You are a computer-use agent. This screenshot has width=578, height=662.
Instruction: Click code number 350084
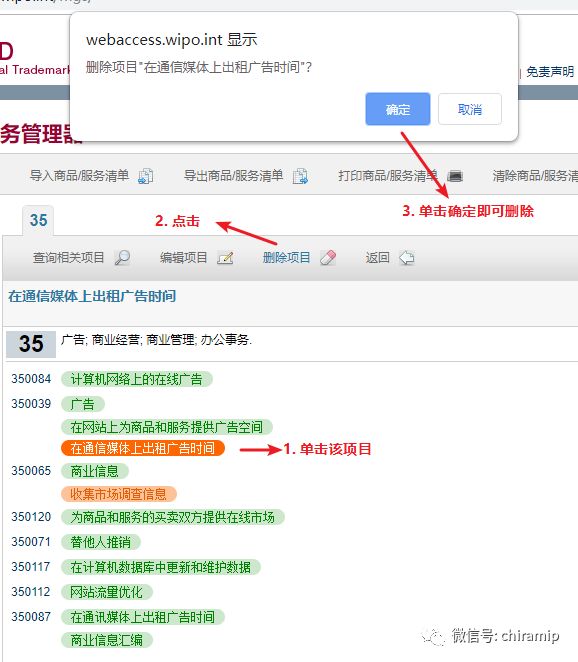pos(31,379)
